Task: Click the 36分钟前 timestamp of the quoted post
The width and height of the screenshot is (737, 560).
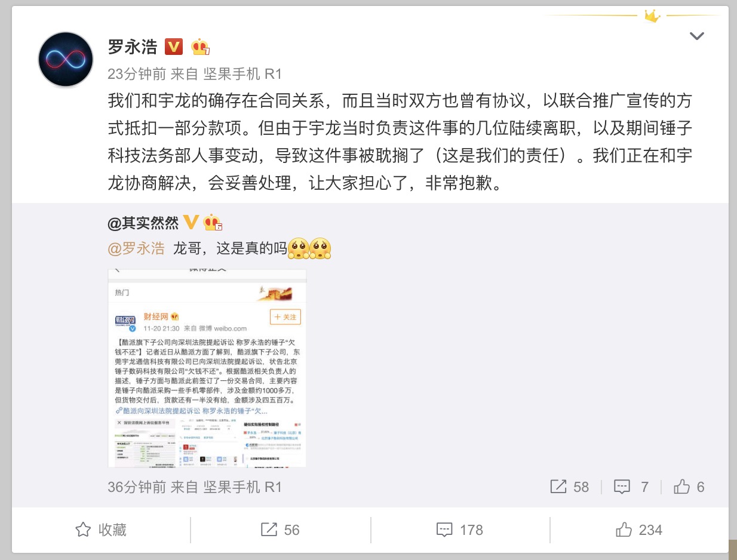Action: point(137,487)
